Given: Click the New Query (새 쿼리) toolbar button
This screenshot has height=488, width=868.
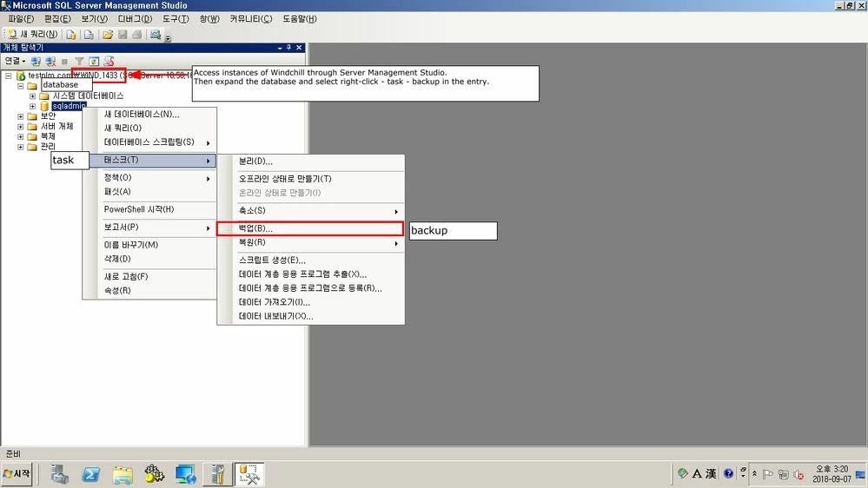Looking at the screenshot, I should (33, 35).
